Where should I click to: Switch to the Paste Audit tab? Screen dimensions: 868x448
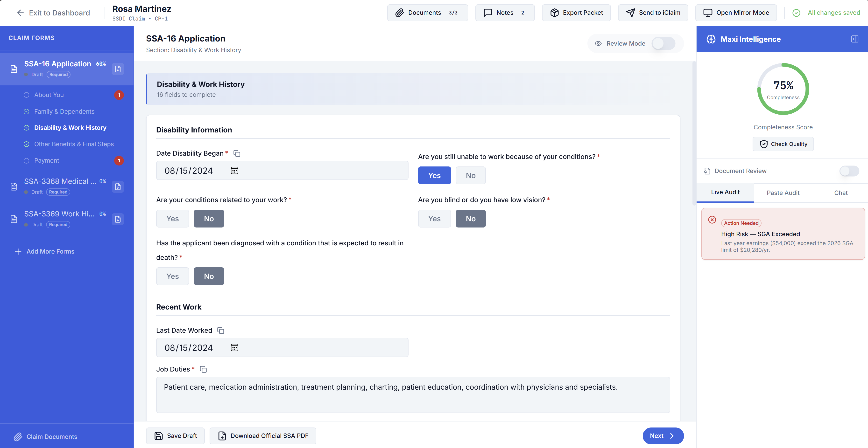[783, 193]
